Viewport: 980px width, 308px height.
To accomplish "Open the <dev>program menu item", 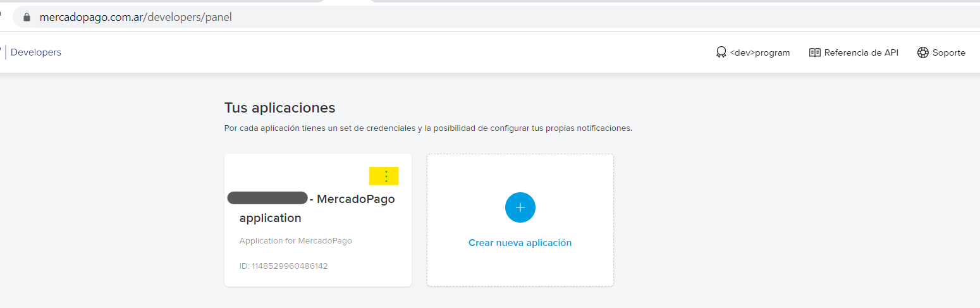I will [759, 53].
